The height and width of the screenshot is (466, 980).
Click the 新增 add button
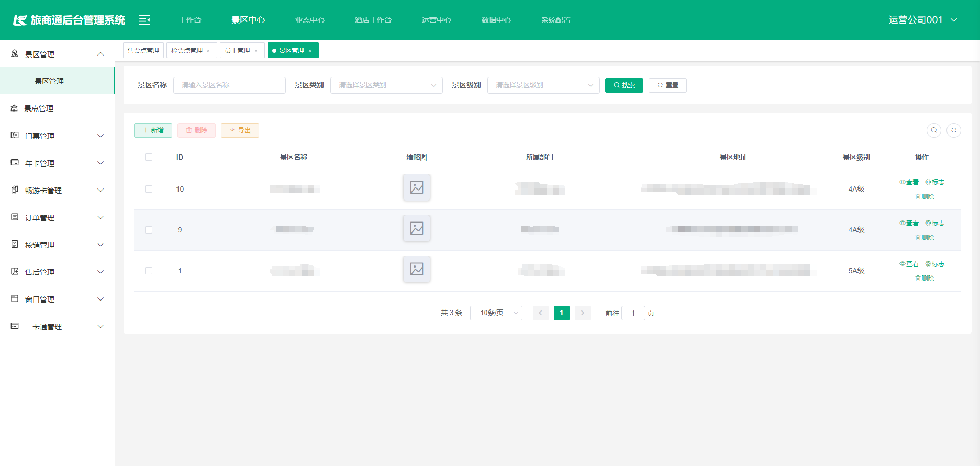pyautogui.click(x=153, y=130)
